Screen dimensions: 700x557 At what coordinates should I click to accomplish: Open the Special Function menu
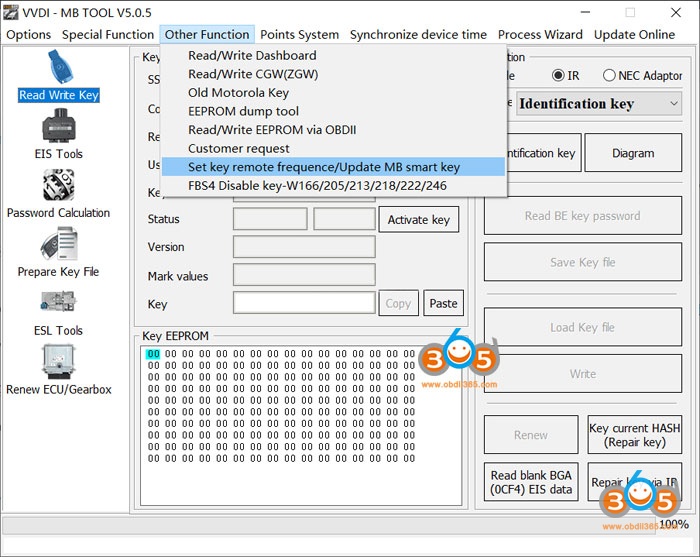[x=108, y=34]
